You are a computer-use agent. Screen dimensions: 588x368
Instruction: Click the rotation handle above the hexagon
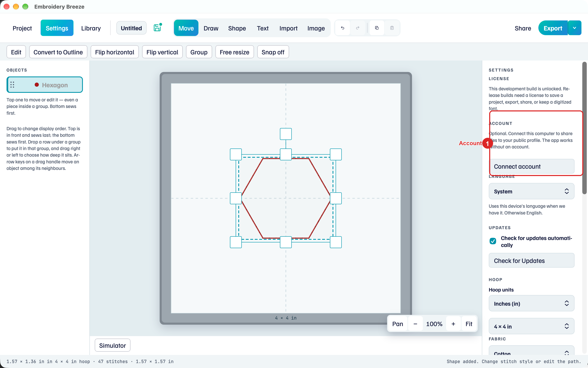point(286,134)
